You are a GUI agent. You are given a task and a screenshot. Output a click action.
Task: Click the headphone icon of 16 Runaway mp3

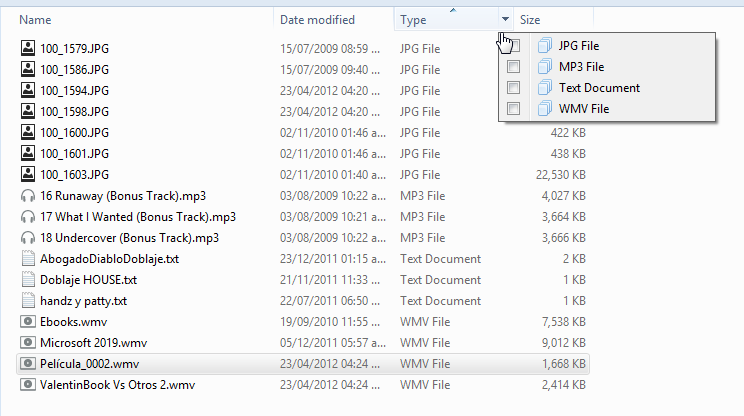tap(28, 196)
